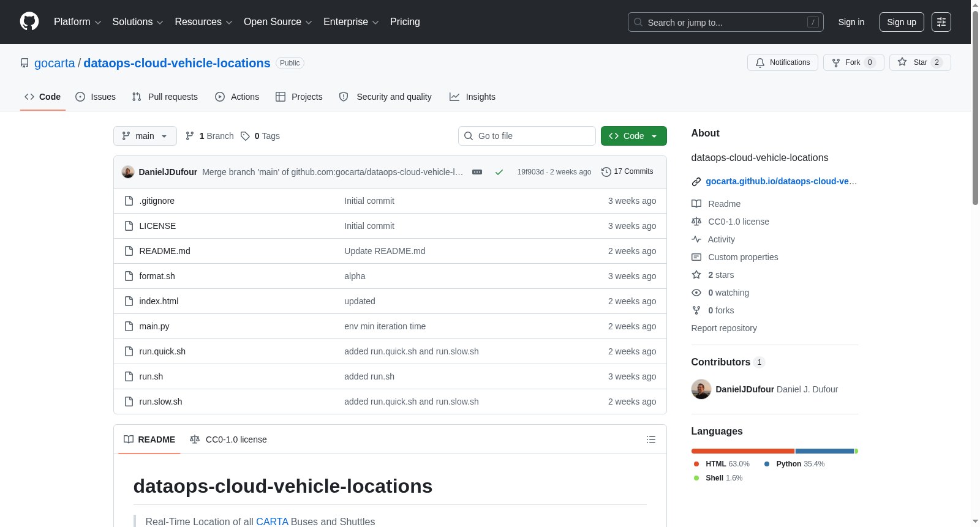The image size is (980, 527).
Task: Click the pulse icon beside Activity
Action: [696, 239]
